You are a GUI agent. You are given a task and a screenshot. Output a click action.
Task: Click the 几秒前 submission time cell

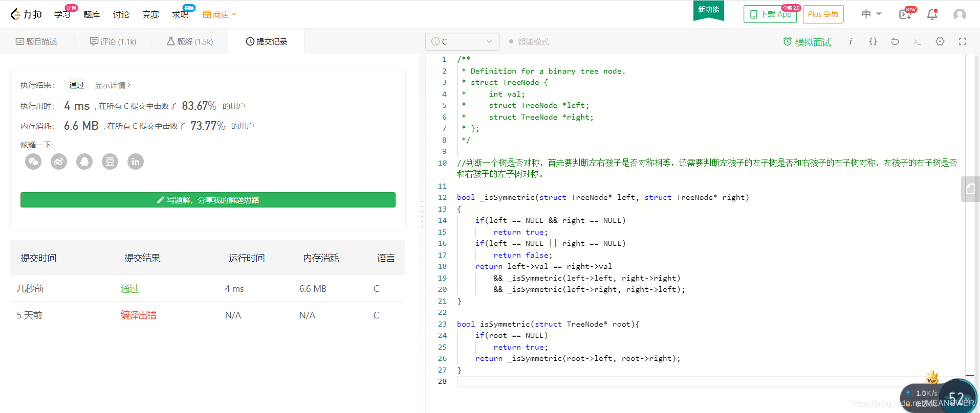[x=30, y=289]
